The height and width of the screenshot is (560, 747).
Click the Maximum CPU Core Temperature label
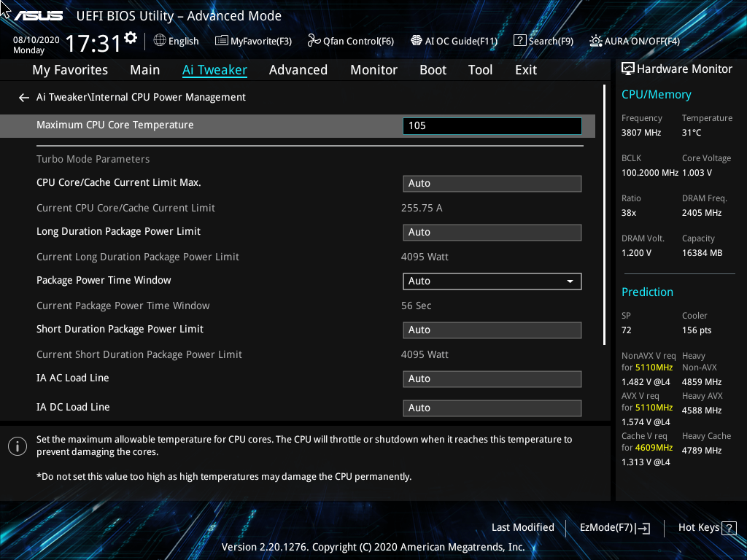[x=115, y=125]
